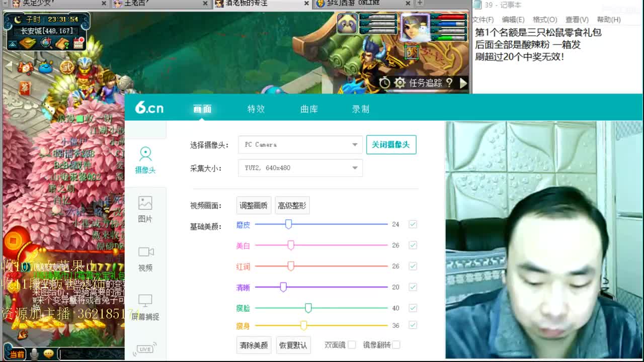Click the 清除美颜 button
The width and height of the screenshot is (644, 362).
click(254, 345)
